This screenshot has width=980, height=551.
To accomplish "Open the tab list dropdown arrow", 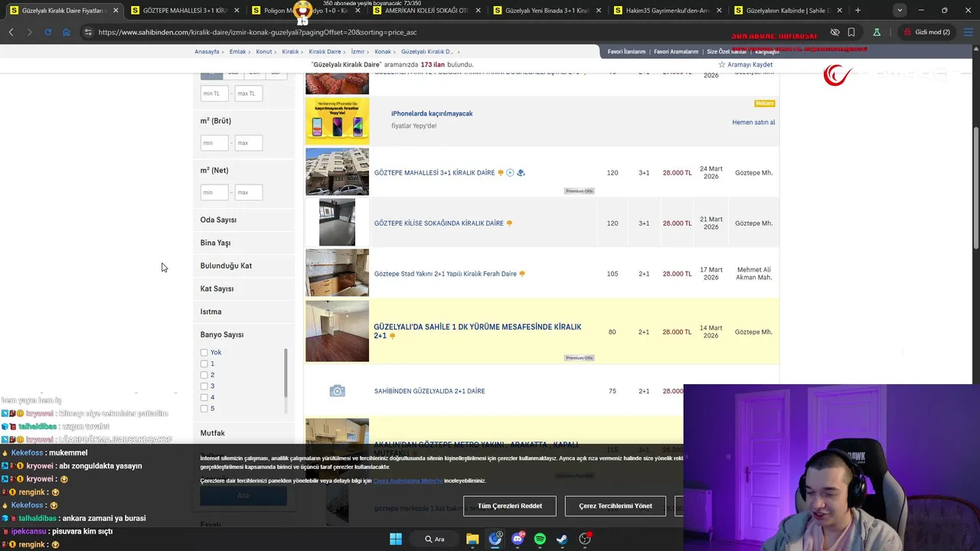I will point(900,11).
